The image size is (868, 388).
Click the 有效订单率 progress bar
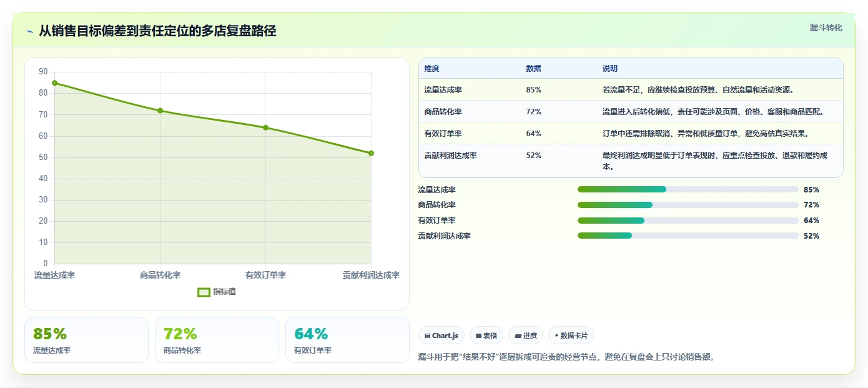(688, 220)
